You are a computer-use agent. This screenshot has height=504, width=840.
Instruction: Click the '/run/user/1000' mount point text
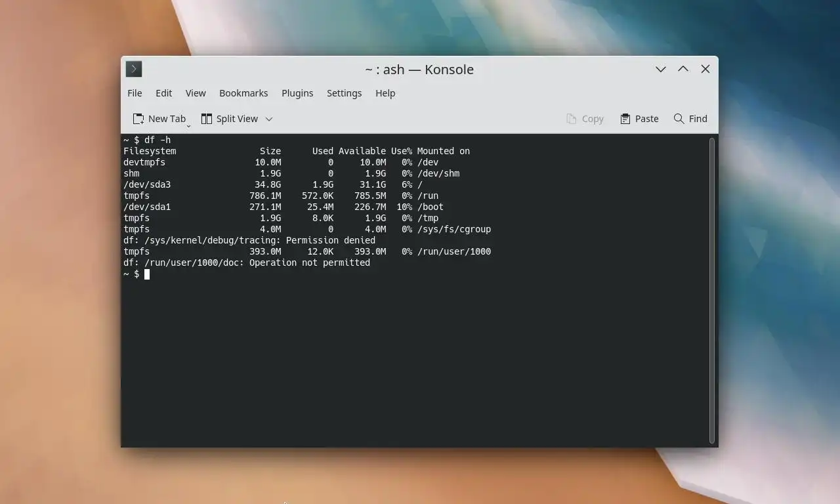[454, 251]
